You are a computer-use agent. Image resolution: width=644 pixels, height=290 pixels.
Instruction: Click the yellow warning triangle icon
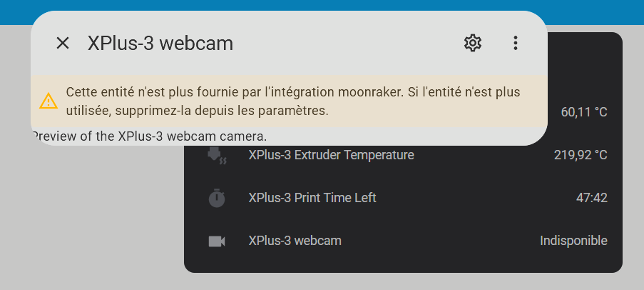pos(48,101)
